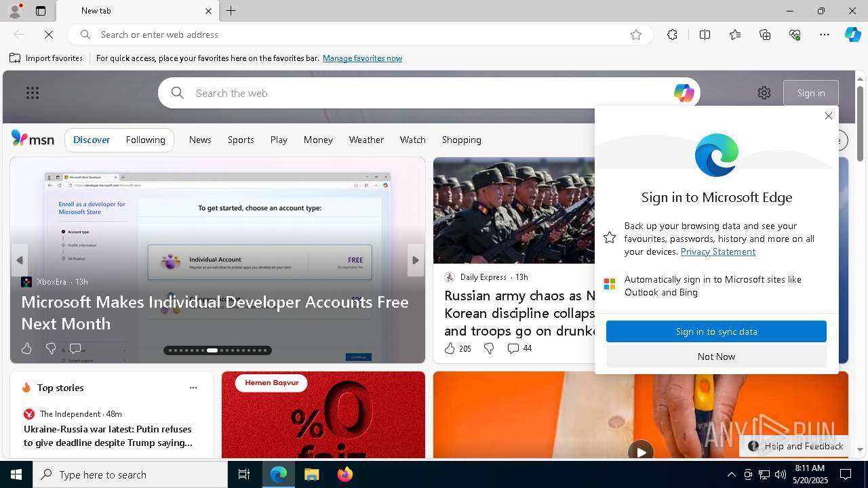
Task: Stop loading the page
Action: click(49, 35)
